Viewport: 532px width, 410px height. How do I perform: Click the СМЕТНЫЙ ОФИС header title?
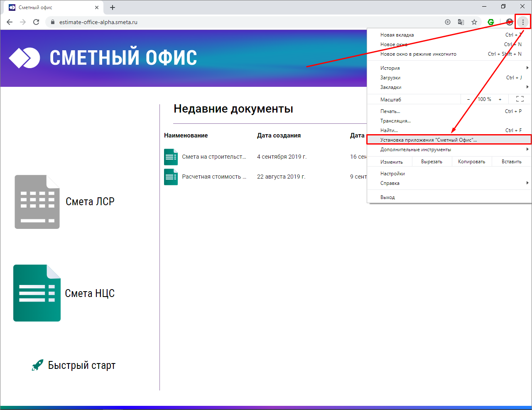coord(123,58)
